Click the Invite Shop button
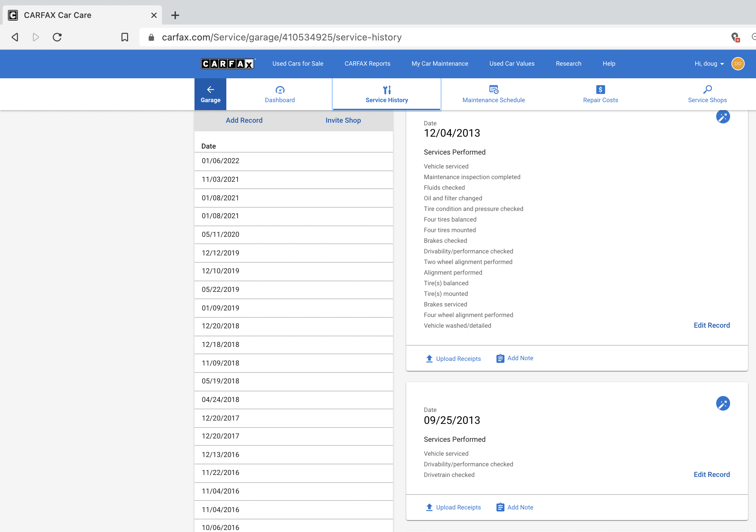Screen dimensions: 756x532 [x=343, y=120]
